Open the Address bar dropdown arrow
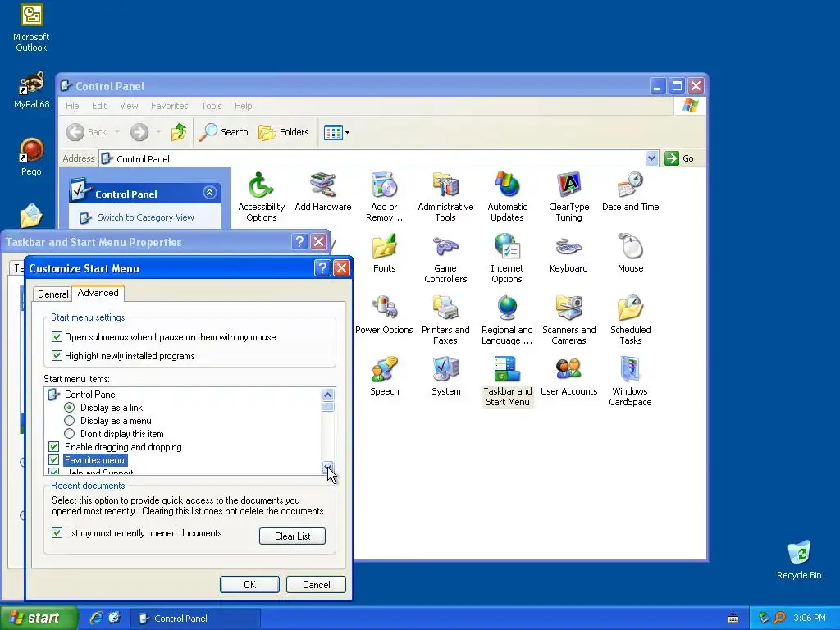Viewport: 840px width, 630px height. point(651,158)
